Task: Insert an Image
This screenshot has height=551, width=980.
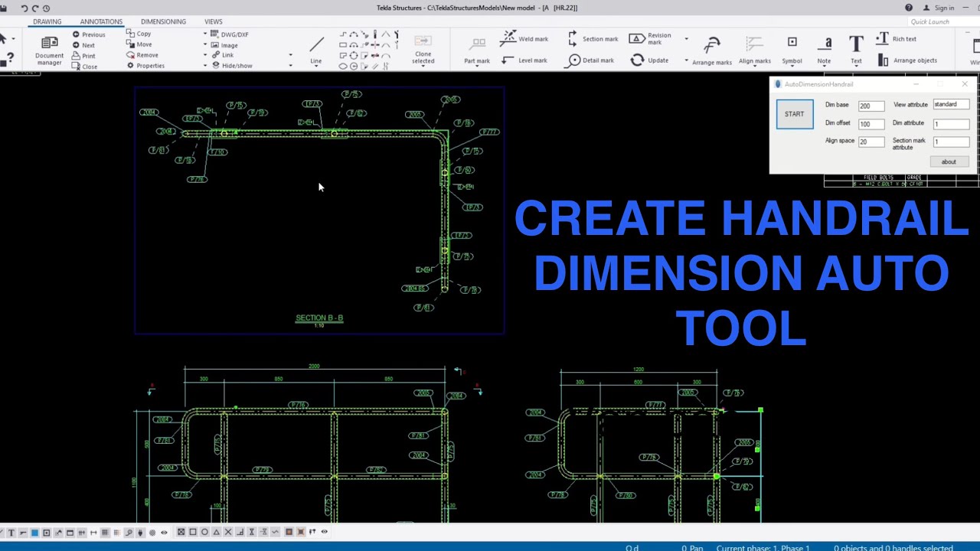Action: click(x=224, y=45)
